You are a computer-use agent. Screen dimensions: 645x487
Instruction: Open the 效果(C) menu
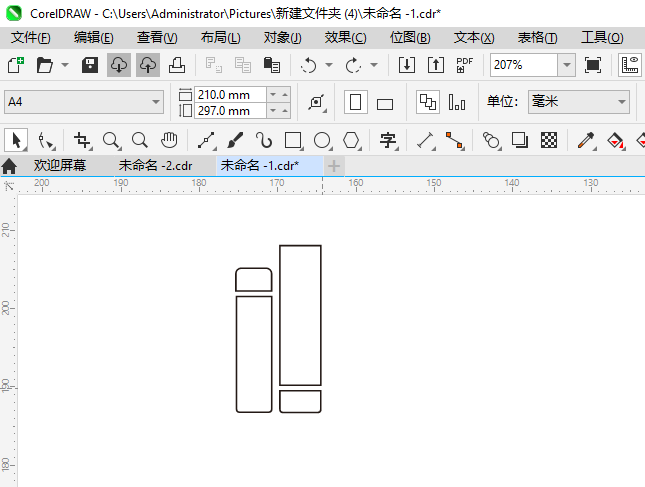click(346, 38)
